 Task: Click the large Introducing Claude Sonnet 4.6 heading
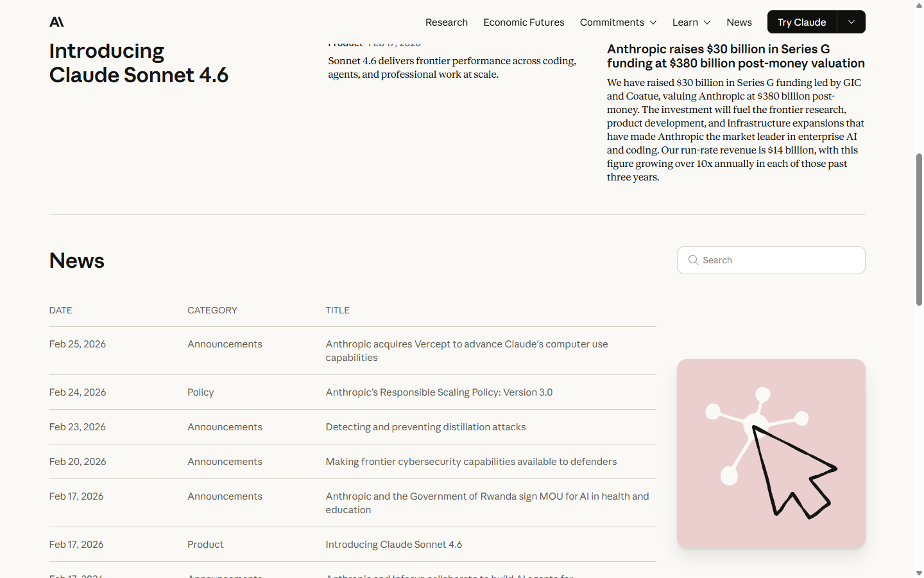click(139, 63)
